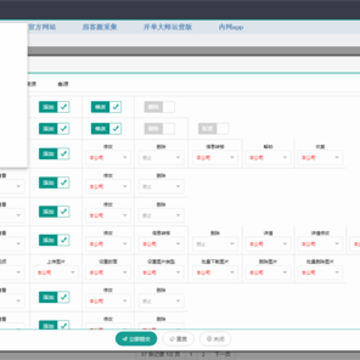Click the 重置 reset button
This screenshot has height=360, width=360.
pyautogui.click(x=178, y=339)
